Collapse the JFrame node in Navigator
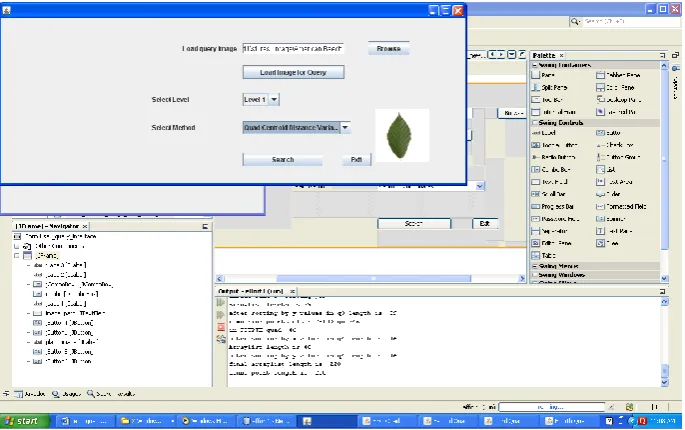Image resolution: width=685 pixels, height=430 pixels. [17, 256]
